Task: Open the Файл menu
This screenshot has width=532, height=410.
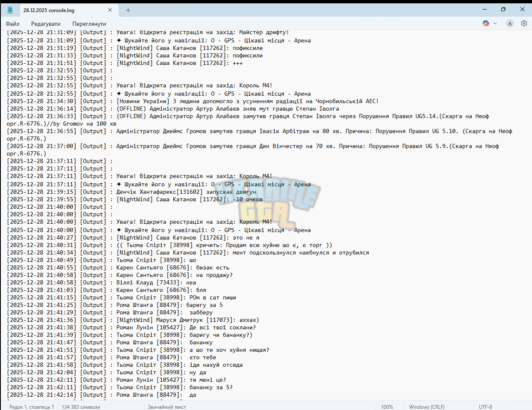Action: 12,24
